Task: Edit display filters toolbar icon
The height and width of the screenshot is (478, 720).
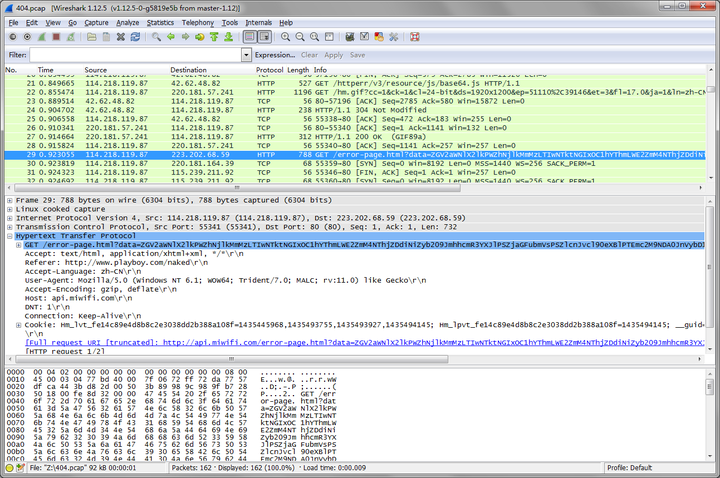Action: coord(365,37)
